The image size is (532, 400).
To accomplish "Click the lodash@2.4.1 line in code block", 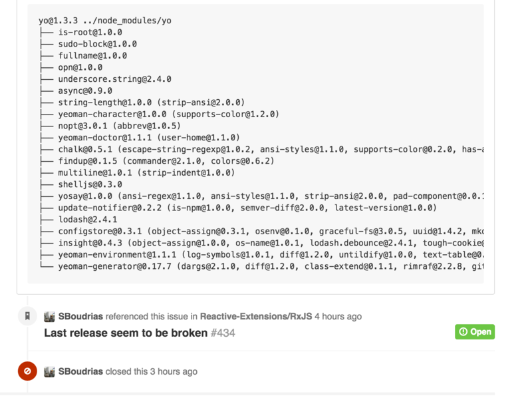I will click(x=88, y=220).
